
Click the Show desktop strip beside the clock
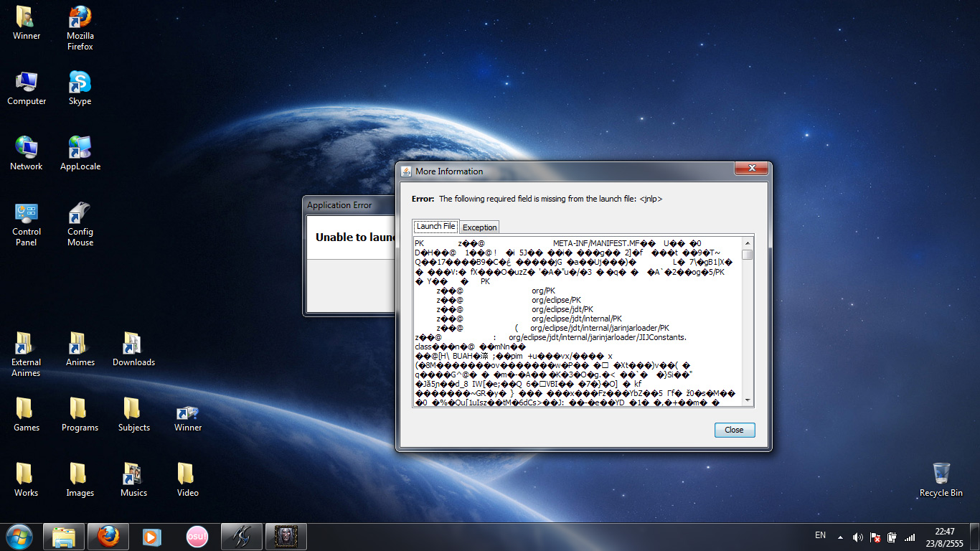coord(975,537)
